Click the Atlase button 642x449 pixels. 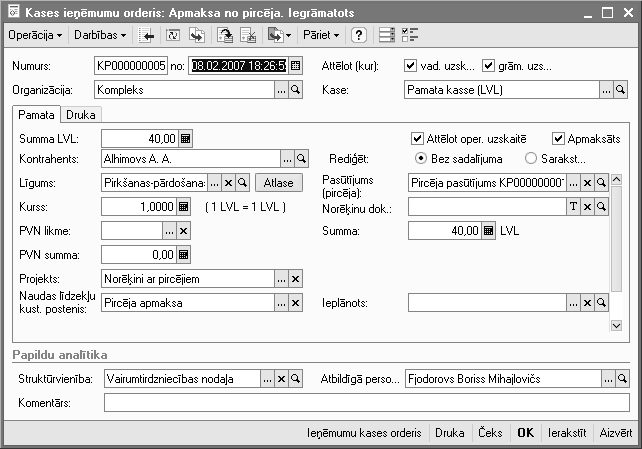[x=277, y=182]
